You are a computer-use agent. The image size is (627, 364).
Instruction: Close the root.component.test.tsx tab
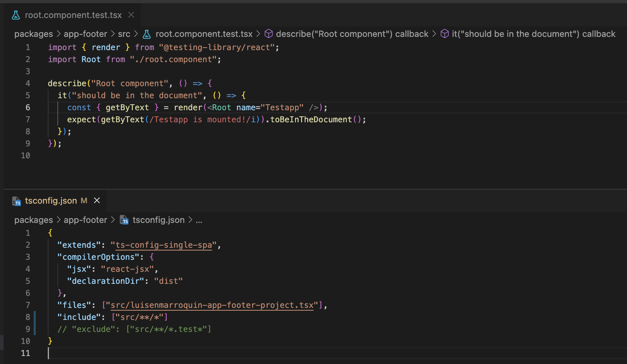click(131, 15)
